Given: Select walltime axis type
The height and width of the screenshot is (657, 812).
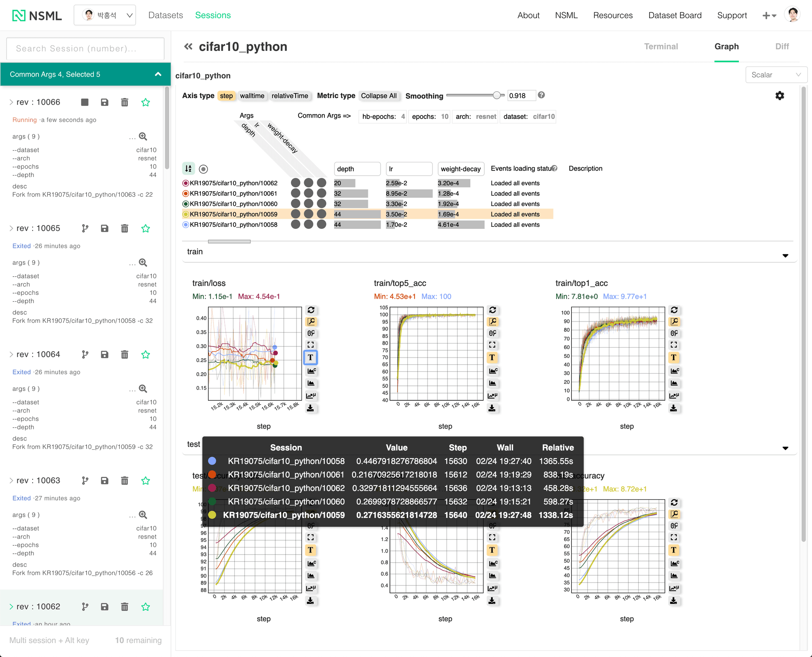Looking at the screenshot, I should (252, 96).
